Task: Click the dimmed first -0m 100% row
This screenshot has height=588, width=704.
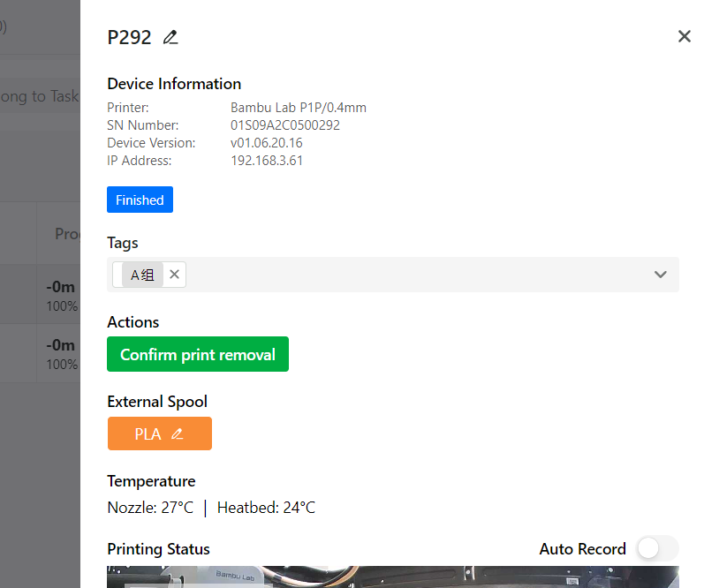Action: [40, 295]
